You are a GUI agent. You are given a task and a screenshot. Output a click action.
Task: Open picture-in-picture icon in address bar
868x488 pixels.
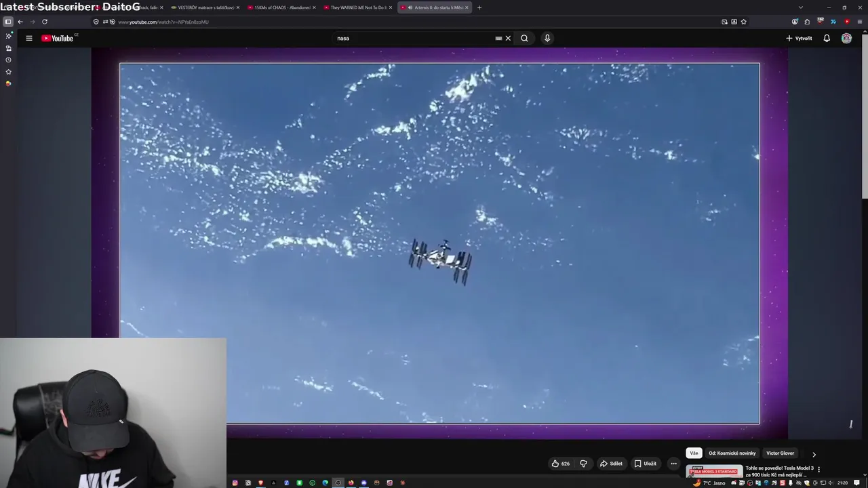pos(724,22)
